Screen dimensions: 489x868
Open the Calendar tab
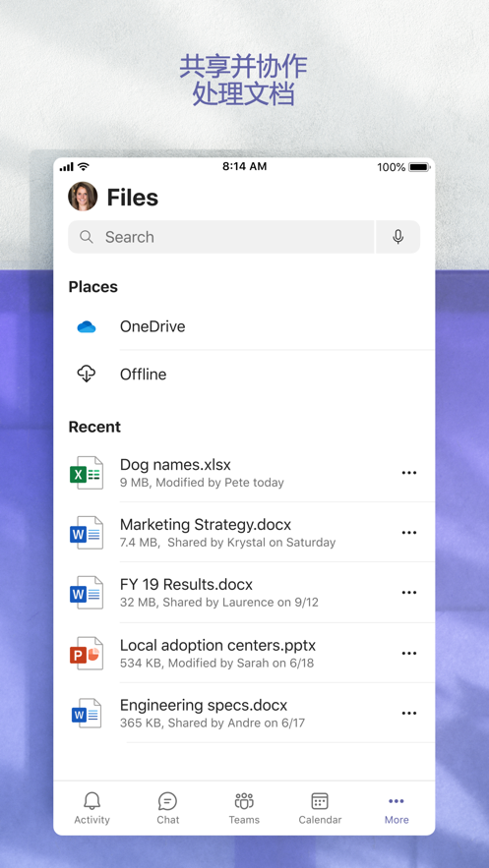click(x=320, y=808)
